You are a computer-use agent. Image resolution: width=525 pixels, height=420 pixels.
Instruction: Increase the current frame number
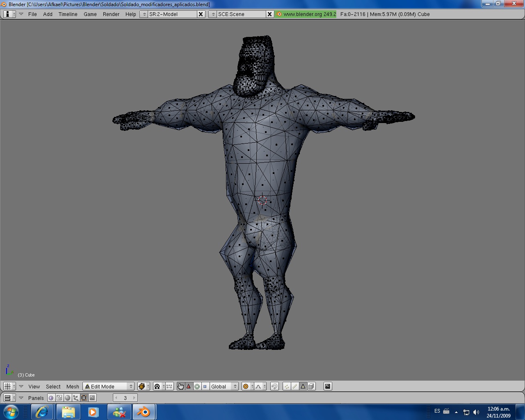pyautogui.click(x=134, y=398)
